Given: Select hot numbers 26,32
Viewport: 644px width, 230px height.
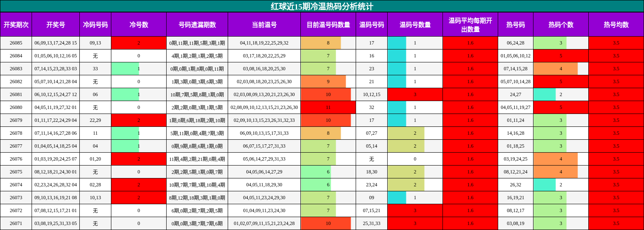Looking at the screenshot, I should coord(516,185).
